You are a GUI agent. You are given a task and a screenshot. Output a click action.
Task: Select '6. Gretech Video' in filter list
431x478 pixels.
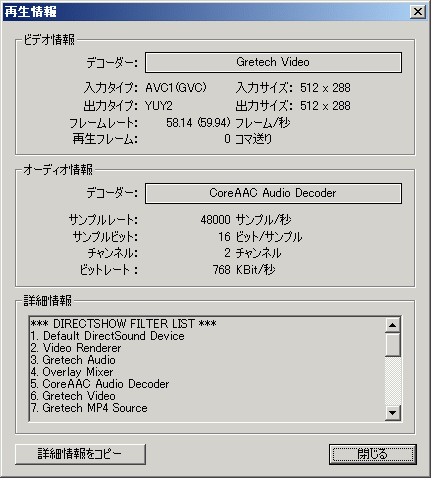tap(73, 396)
